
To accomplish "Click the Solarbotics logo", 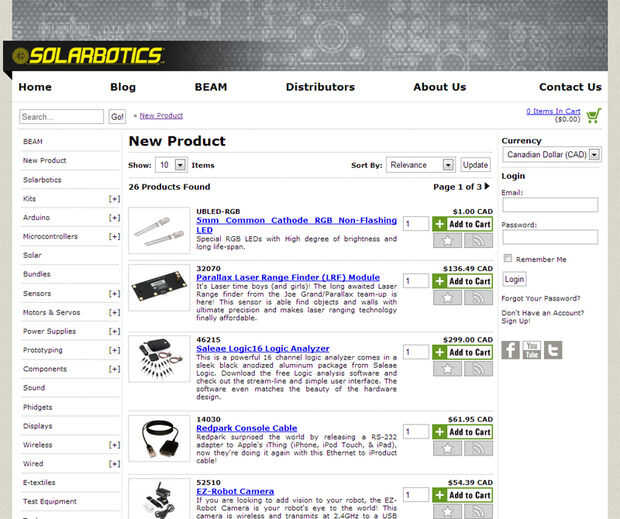I will 88,56.
